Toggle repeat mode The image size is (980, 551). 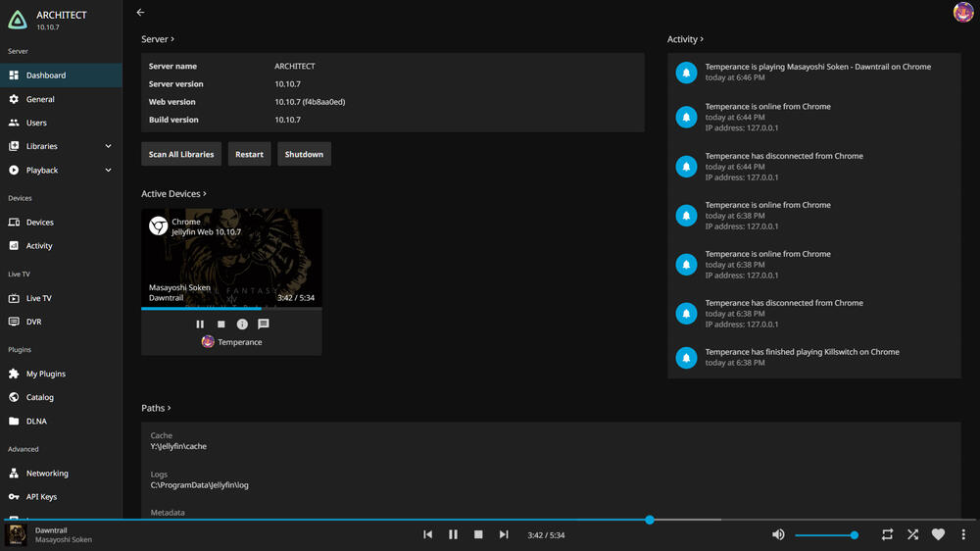pyautogui.click(x=887, y=534)
